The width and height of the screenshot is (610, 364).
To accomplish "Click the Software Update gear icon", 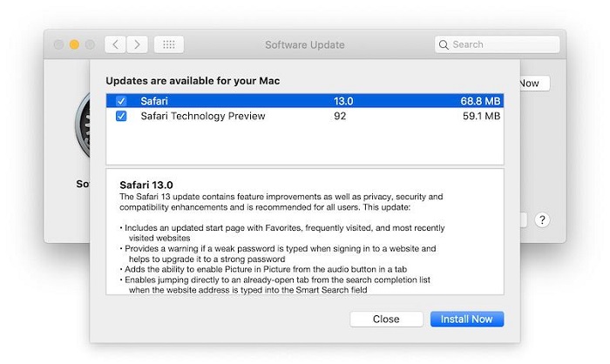I will tap(83, 139).
